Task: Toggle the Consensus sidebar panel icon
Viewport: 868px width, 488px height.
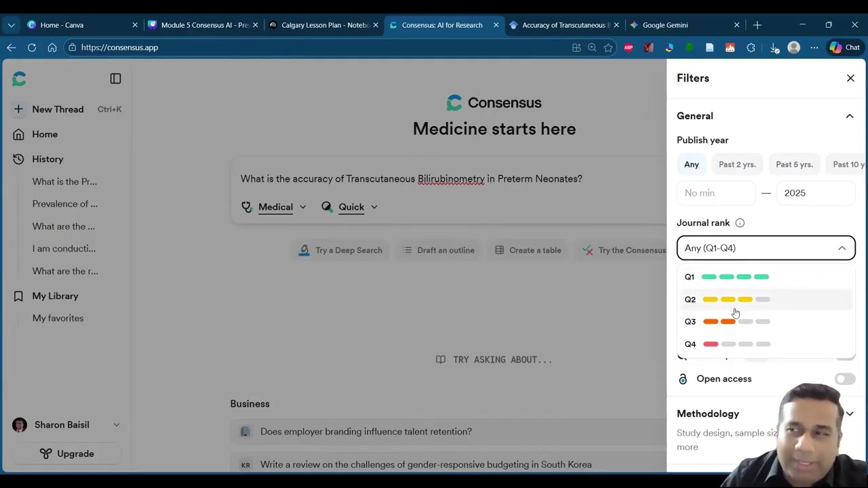Action: (x=115, y=79)
